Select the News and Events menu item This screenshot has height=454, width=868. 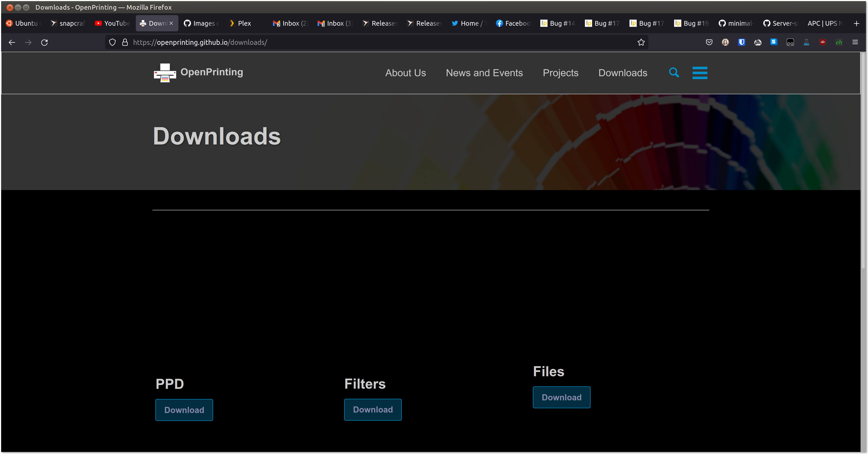(x=484, y=73)
